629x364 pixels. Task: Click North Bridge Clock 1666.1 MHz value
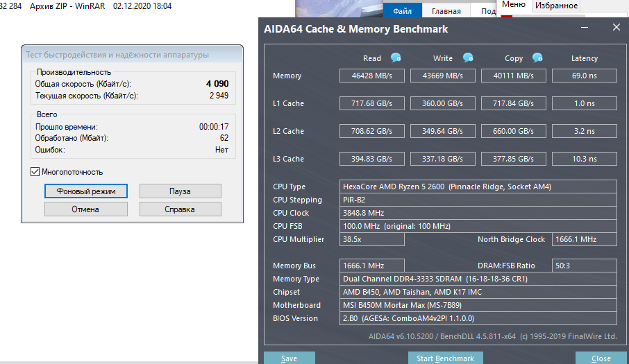pyautogui.click(x=585, y=239)
